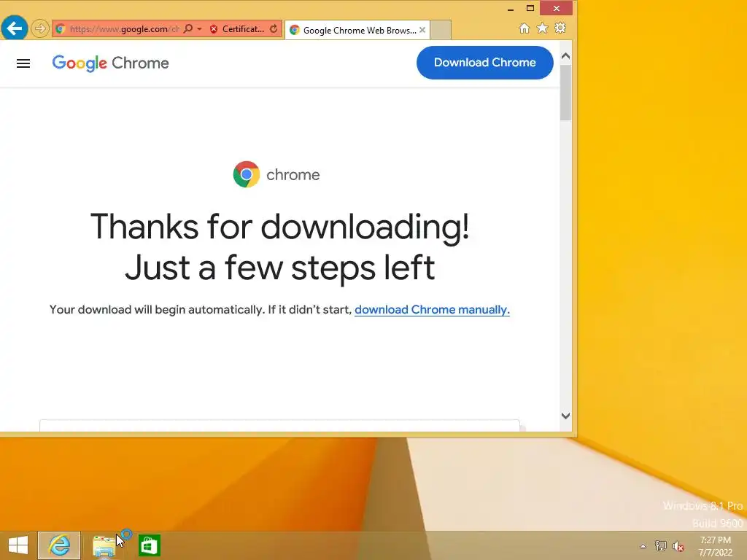The width and height of the screenshot is (747, 560).
Task: Click the Download Chrome button
Action: (484, 63)
